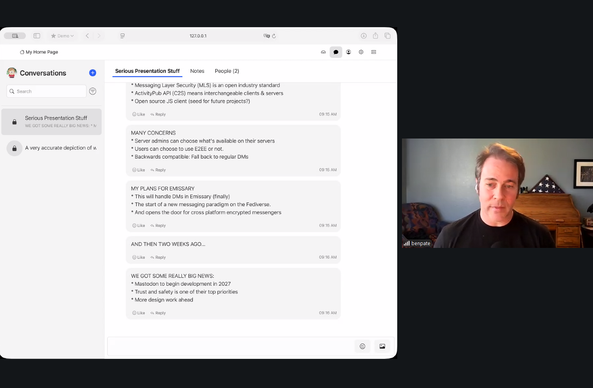This screenshot has width=593, height=388.
Task: Click the page reload icon in address bar
Action: (x=274, y=36)
